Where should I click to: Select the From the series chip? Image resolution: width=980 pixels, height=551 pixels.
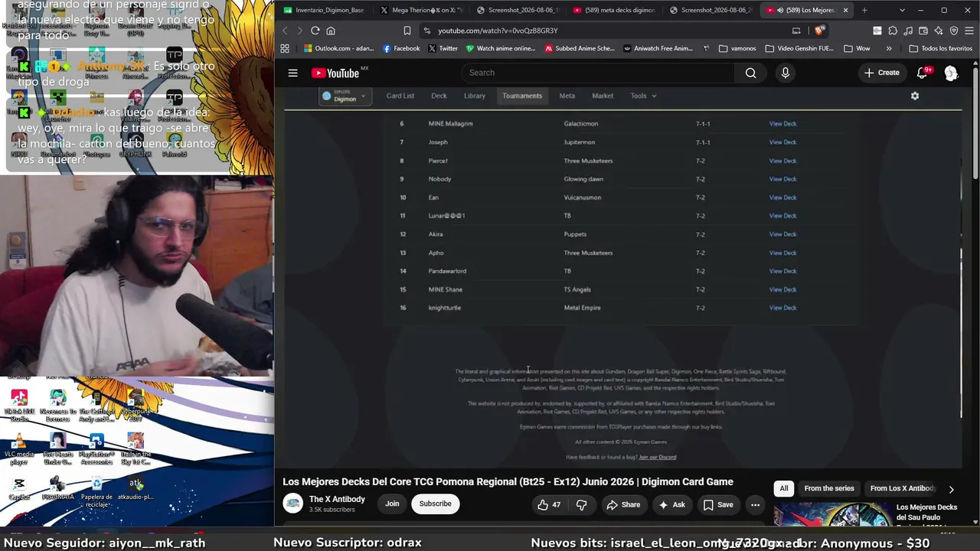pos(829,488)
